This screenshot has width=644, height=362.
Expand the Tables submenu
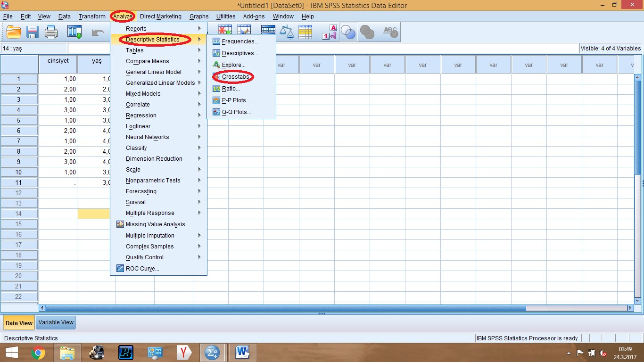(x=158, y=50)
